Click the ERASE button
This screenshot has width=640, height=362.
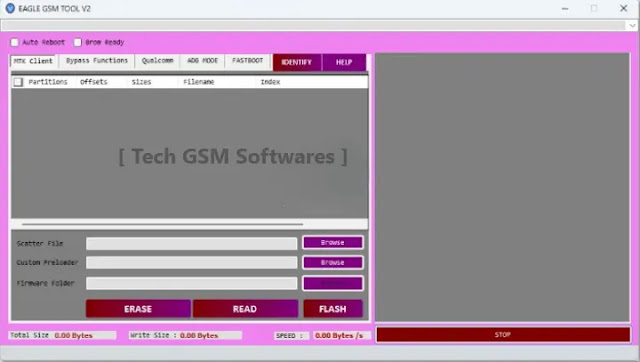[x=138, y=309]
